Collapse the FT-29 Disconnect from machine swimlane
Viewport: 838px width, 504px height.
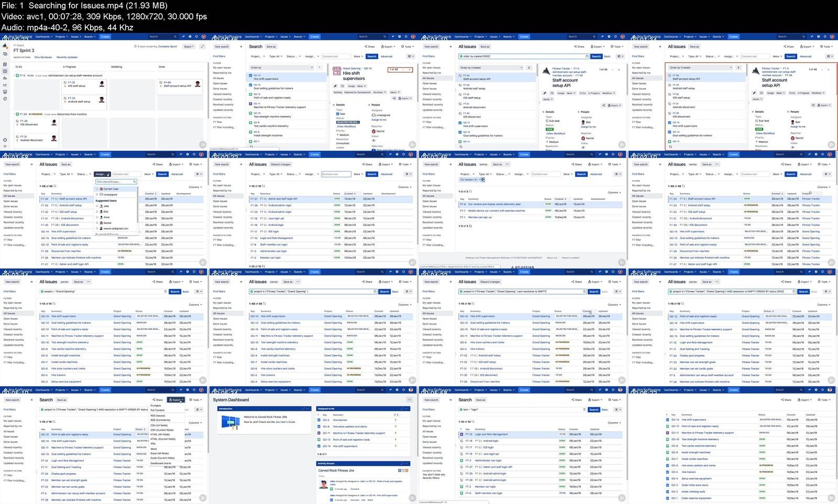(16, 114)
